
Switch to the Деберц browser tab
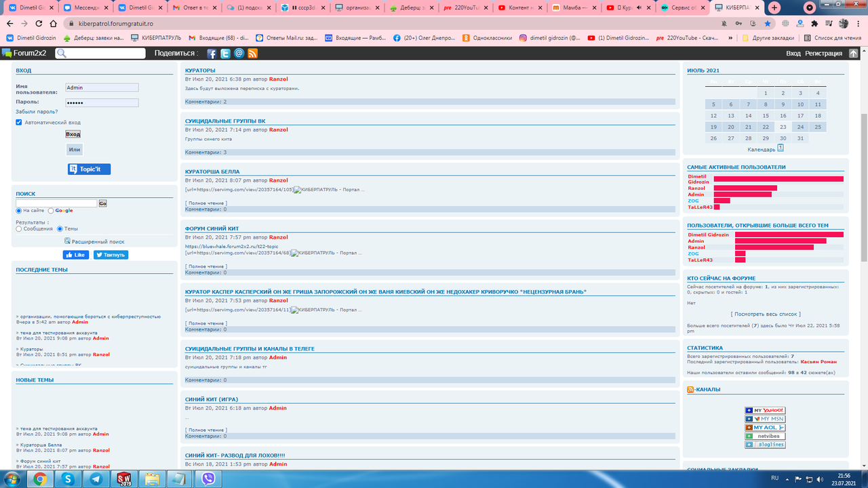411,7
